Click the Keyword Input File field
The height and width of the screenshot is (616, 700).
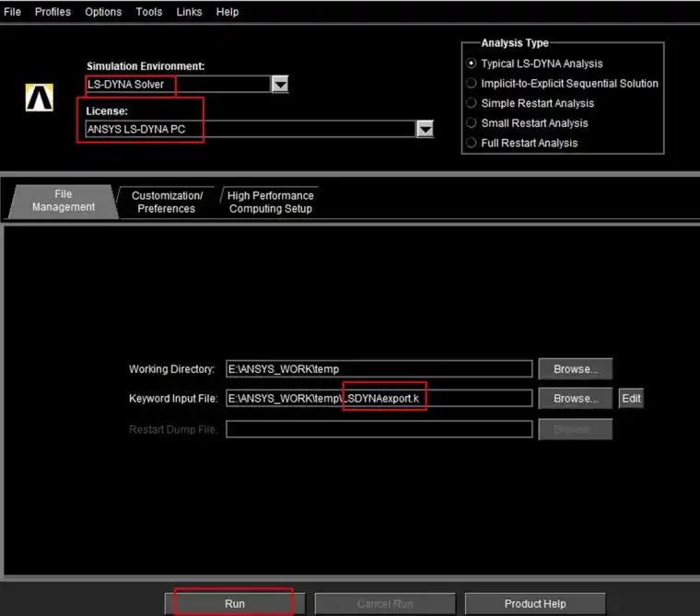coord(379,398)
